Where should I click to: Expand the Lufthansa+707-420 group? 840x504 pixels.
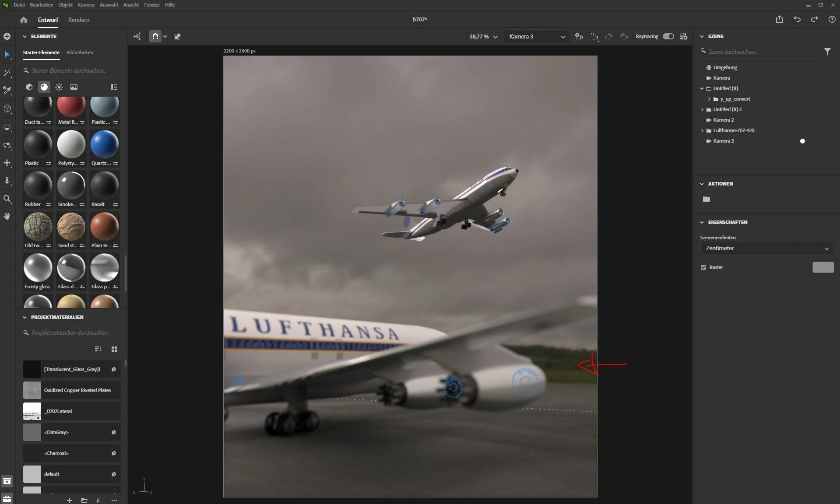click(x=702, y=130)
